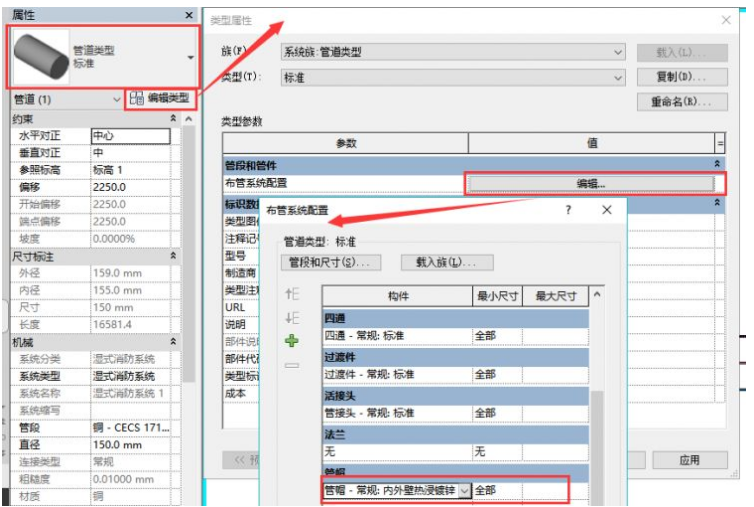Screen dimensions: 754x507
Task: Click the Transition group header row
Action: point(455,357)
